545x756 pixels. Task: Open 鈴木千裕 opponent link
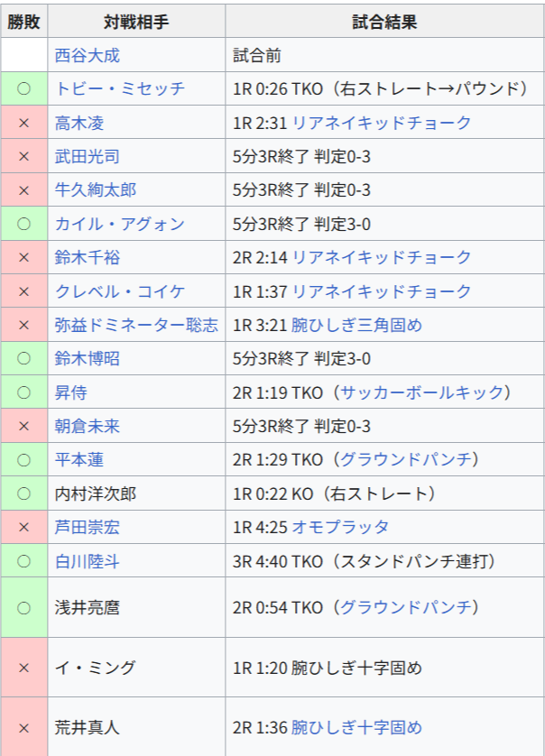(87, 257)
